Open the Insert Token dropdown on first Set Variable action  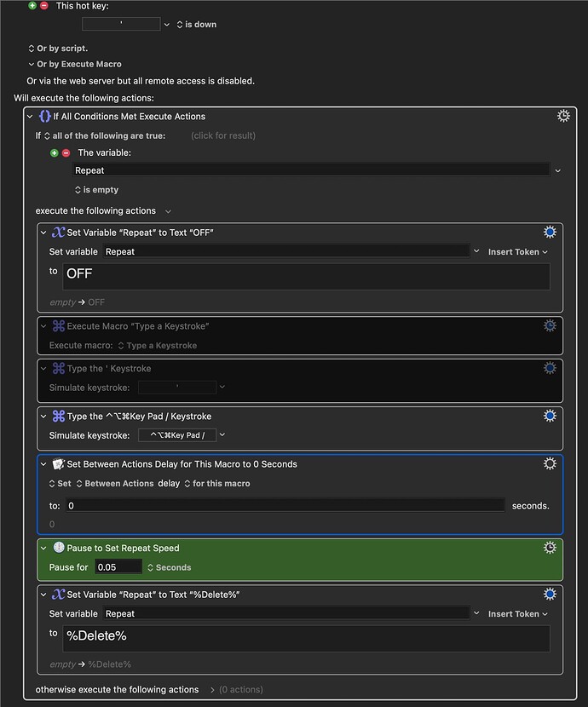[517, 251]
